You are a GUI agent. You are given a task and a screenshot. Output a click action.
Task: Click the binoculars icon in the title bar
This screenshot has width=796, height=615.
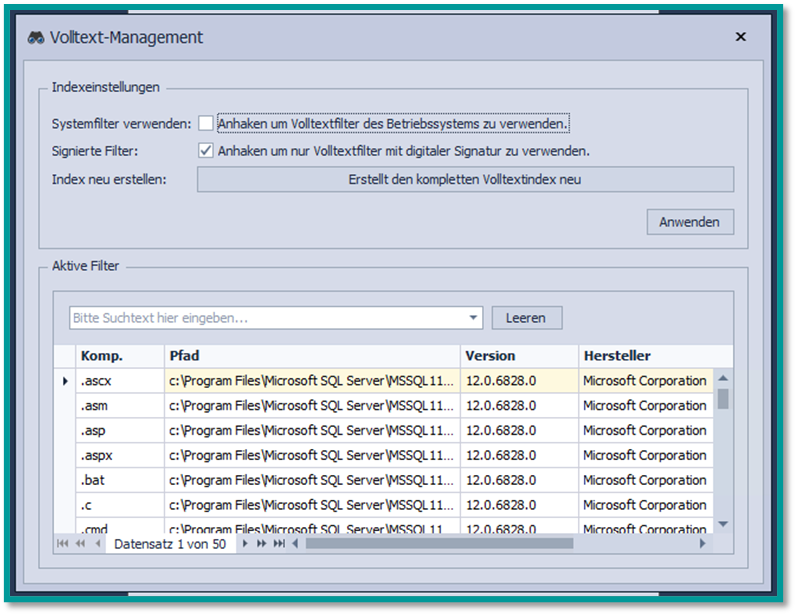[x=36, y=37]
